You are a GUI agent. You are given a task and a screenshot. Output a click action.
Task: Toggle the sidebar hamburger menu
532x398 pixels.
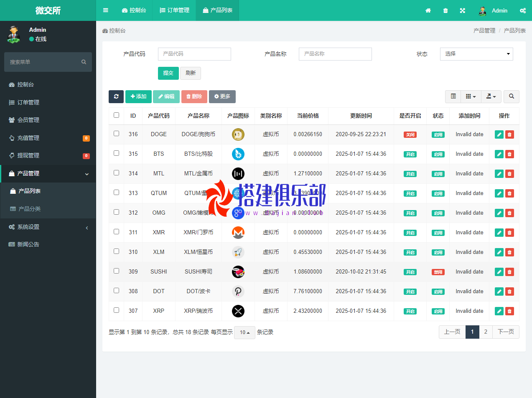click(106, 10)
